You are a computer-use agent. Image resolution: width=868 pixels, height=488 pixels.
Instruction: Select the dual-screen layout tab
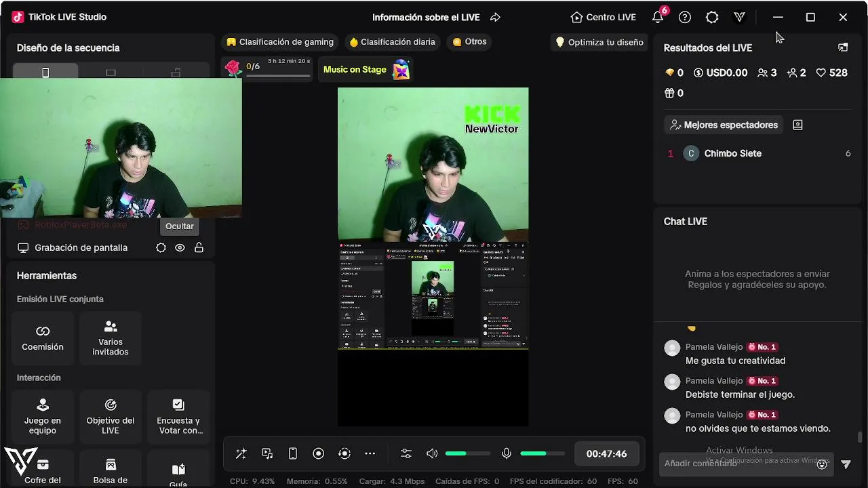(x=176, y=73)
